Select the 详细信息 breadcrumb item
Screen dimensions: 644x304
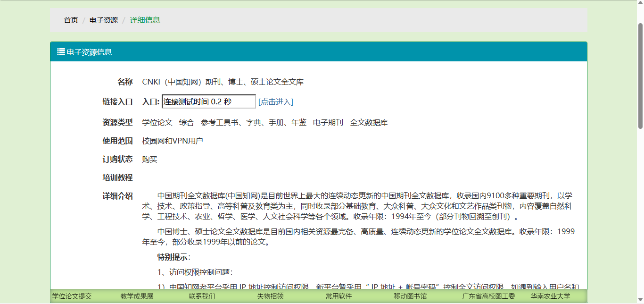pyautogui.click(x=145, y=20)
